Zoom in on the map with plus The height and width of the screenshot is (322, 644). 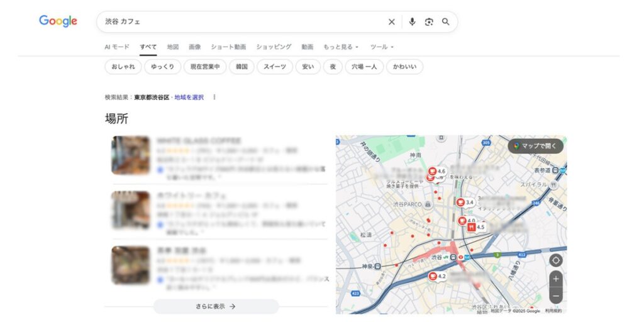(x=556, y=279)
